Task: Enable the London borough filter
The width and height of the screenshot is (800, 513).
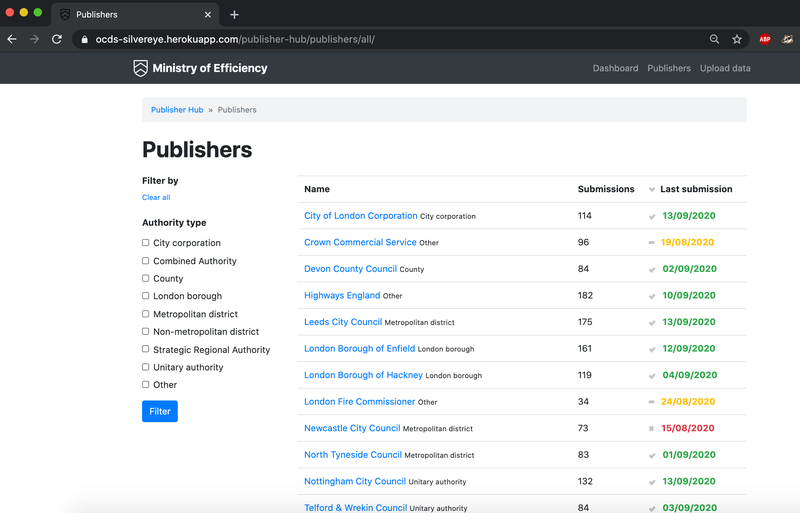Action: tap(145, 296)
